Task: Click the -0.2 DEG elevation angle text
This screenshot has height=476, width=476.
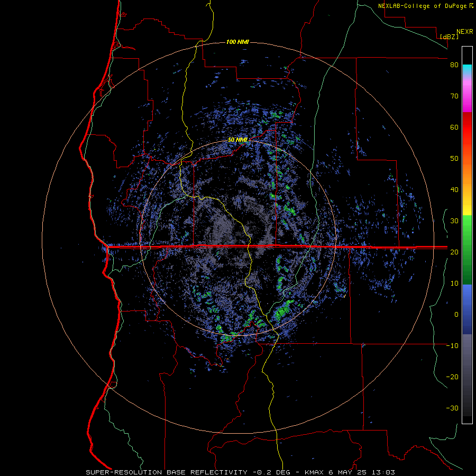Action: (271, 472)
